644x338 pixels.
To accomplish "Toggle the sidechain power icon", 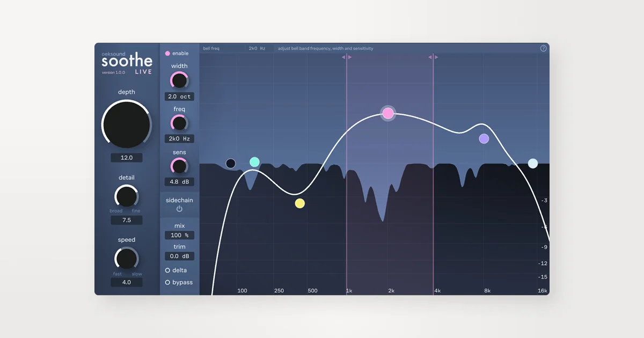I will tap(179, 209).
